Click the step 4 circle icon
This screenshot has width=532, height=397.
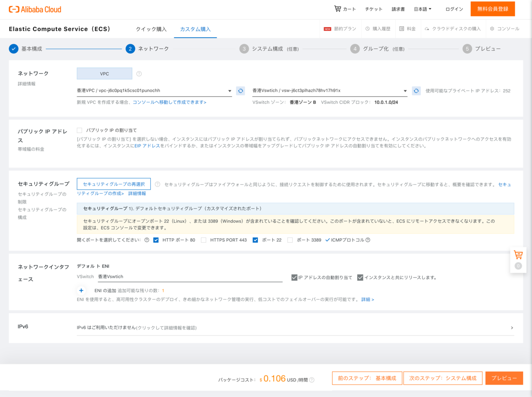click(x=355, y=49)
